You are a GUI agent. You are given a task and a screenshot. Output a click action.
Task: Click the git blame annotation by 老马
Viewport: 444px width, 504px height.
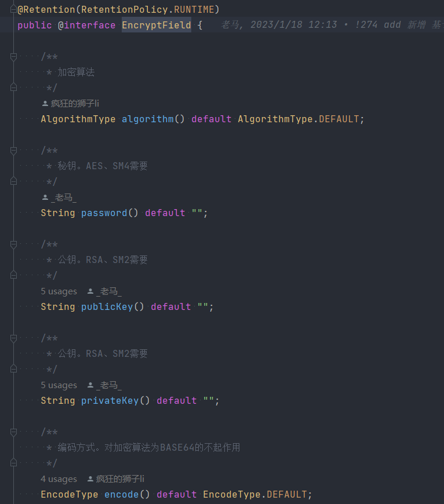click(x=332, y=25)
